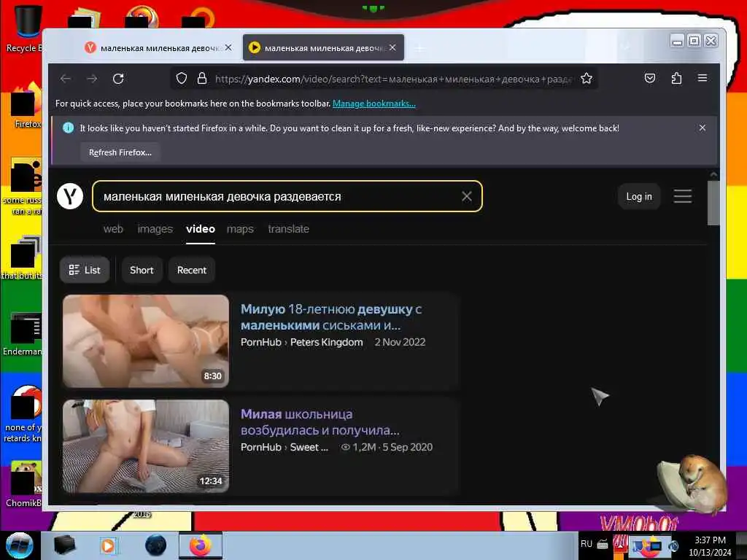The image size is (747, 560).
Task: Select the Enderman desktop icon
Action: click(23, 333)
